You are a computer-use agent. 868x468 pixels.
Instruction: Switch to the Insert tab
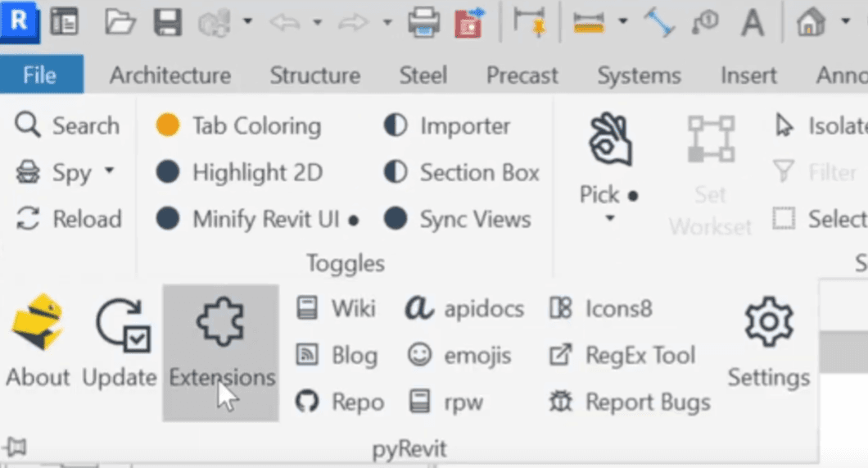pyautogui.click(x=748, y=75)
